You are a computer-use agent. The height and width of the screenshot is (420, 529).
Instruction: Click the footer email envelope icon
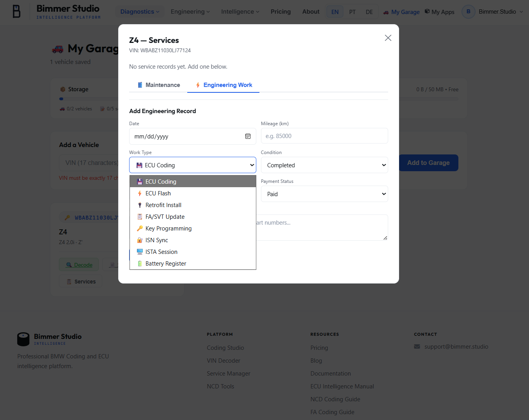[x=417, y=346]
